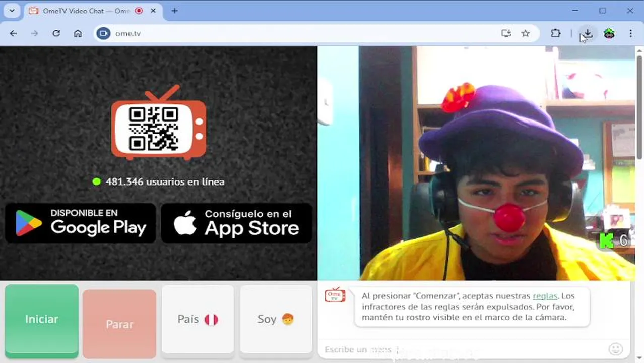Stop the chat with the Parar button
This screenshot has width=644, height=363.
point(119,324)
